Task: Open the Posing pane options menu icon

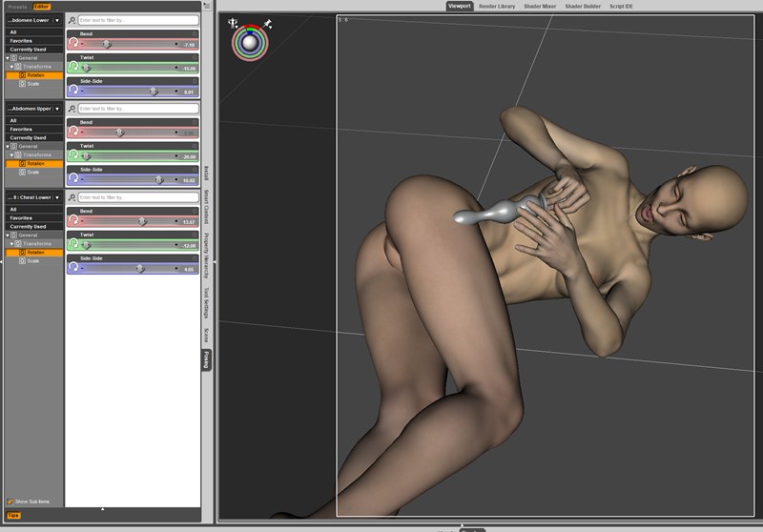Action: click(207, 6)
